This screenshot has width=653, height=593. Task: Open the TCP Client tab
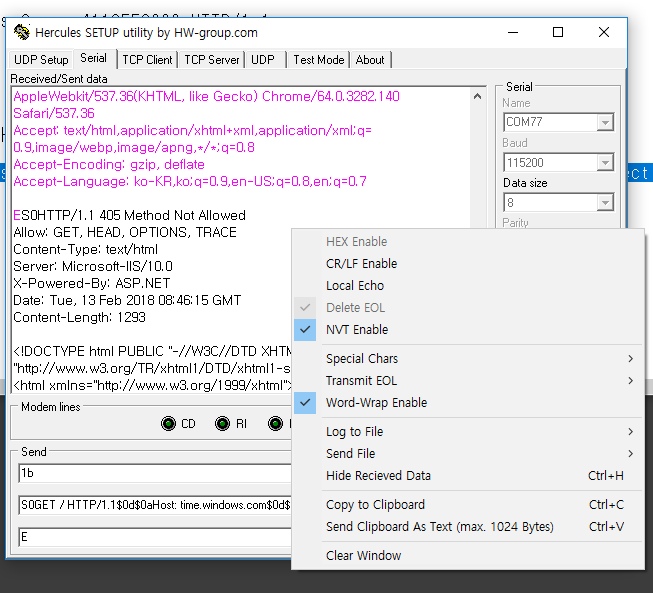coord(147,60)
